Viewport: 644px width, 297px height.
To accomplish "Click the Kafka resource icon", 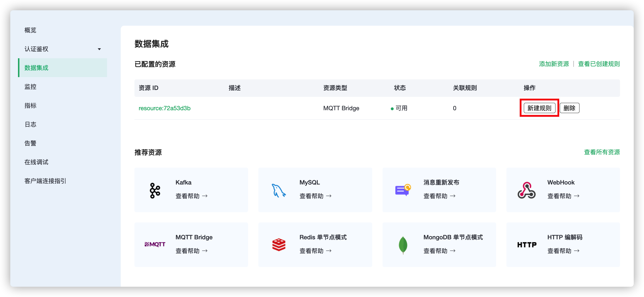I will point(155,190).
